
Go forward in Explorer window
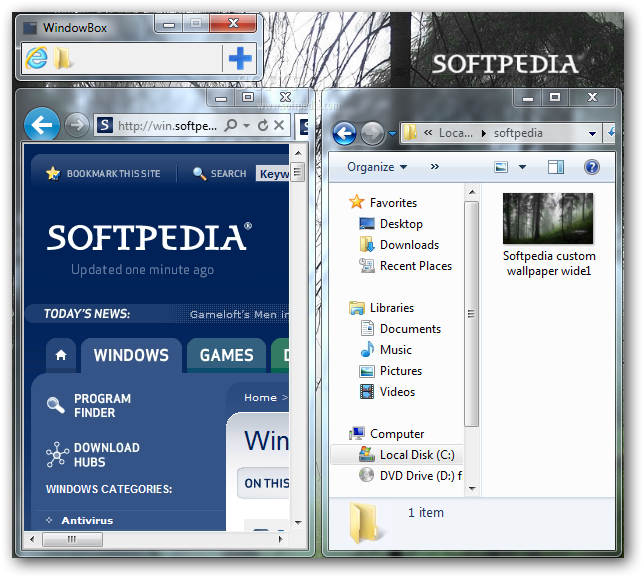click(372, 133)
